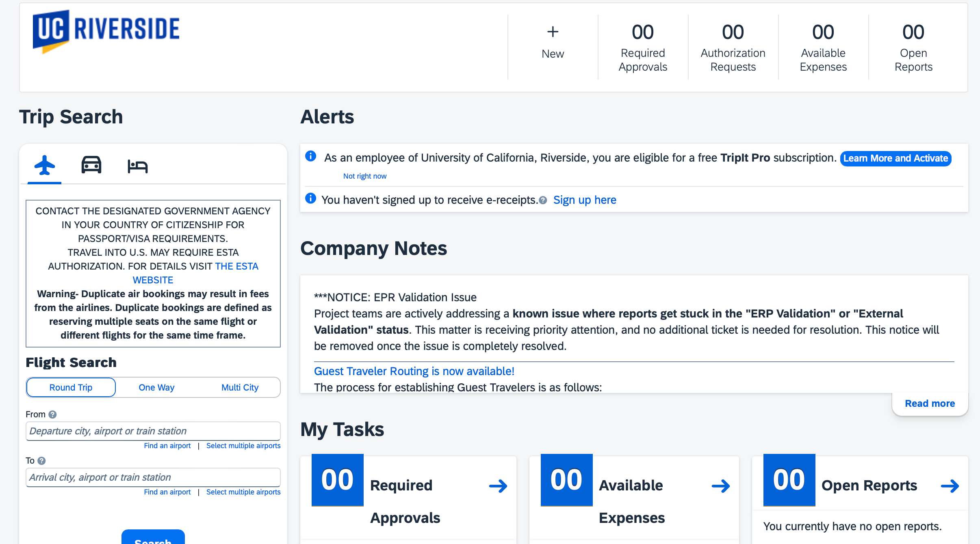Sign up for e-receipts here
980x544 pixels.
click(585, 199)
